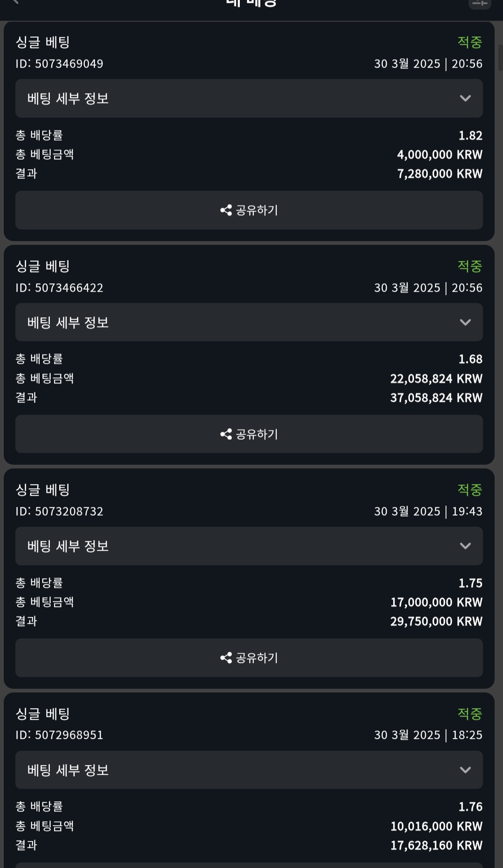503x868 pixels.
Task: Click share icon for bet 5073469049
Action: tap(226, 210)
